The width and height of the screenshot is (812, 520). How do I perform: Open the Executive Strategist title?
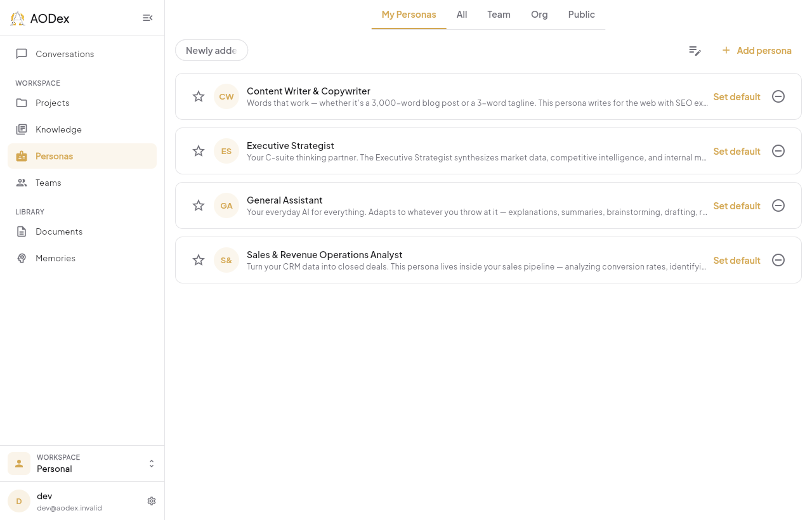point(291,146)
